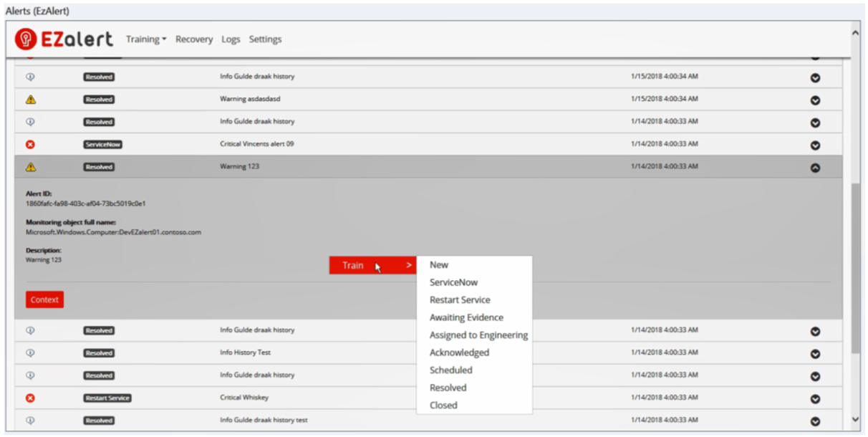This screenshot has width=868, height=437.
Task: Click the EZalert logo icon
Action: [x=26, y=39]
